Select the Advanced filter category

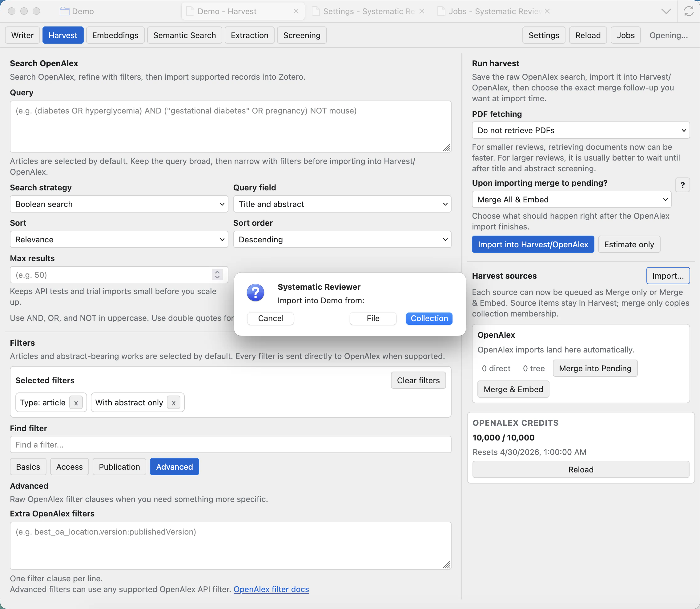click(x=175, y=467)
